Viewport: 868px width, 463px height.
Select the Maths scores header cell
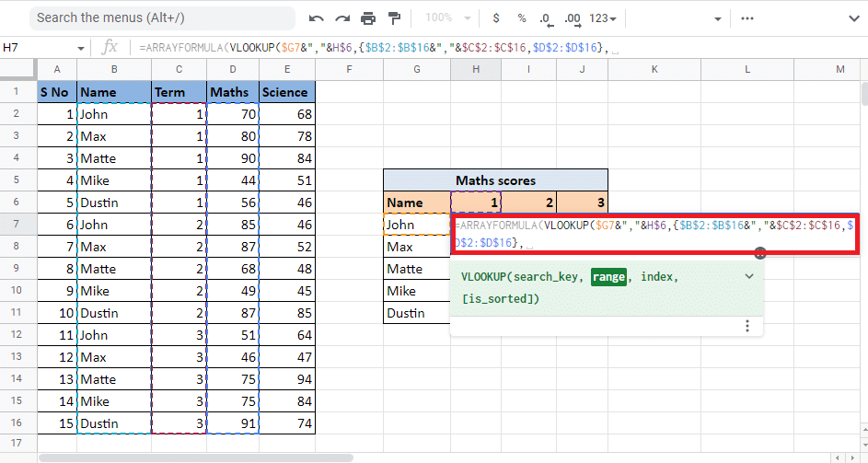point(495,180)
